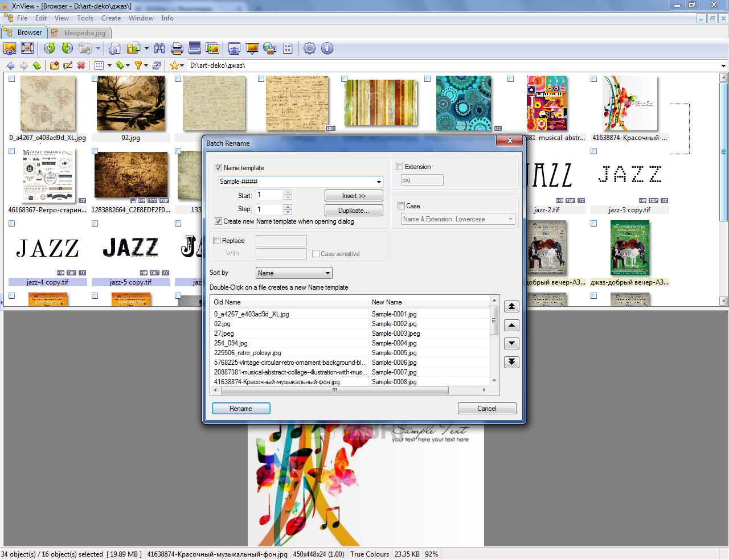729x560 pixels.
Task: Enable the Extension checkbox
Action: click(x=400, y=167)
